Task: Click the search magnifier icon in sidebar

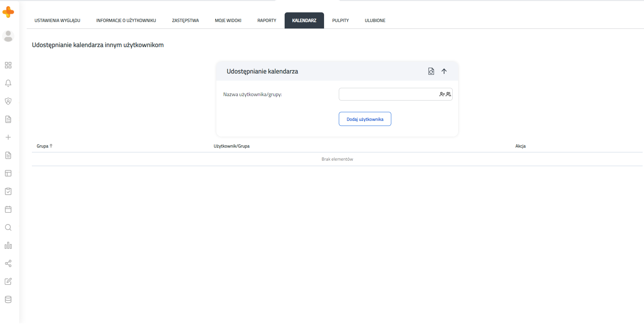Action: pos(8,228)
